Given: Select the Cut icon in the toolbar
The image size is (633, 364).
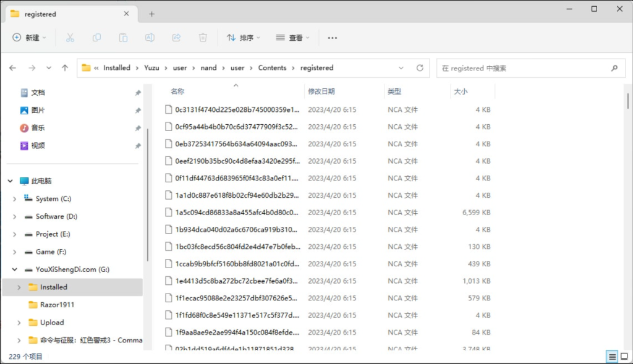Looking at the screenshot, I should click(x=70, y=38).
